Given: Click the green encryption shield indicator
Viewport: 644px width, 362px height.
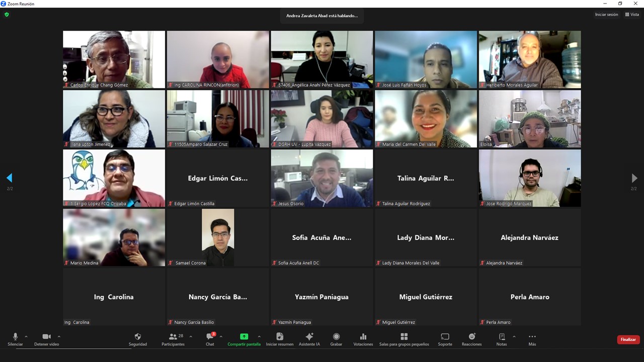Looking at the screenshot, I should (7, 15).
